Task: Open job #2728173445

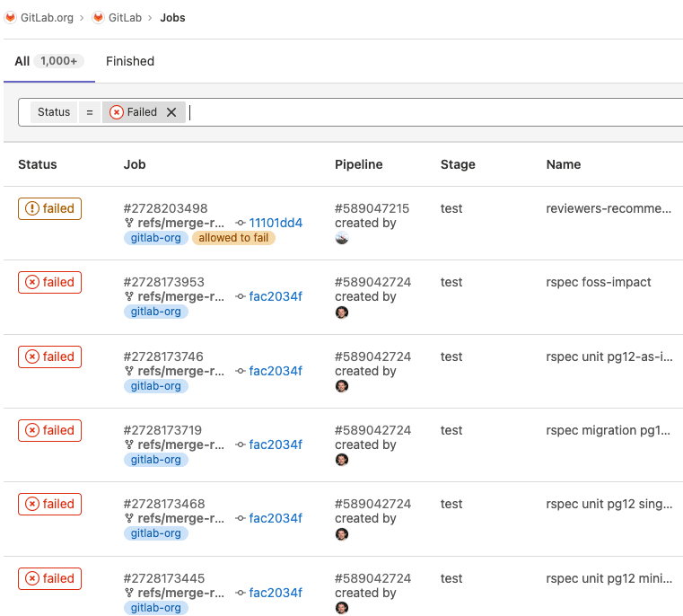Action: point(164,578)
